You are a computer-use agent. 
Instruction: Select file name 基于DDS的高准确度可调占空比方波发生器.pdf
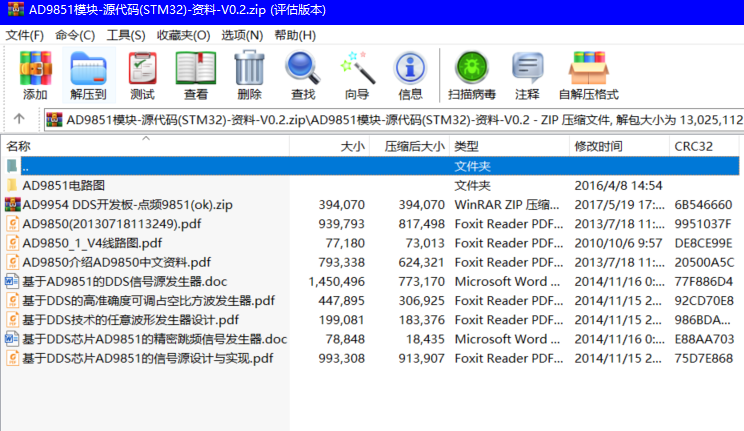pyautogui.click(x=149, y=301)
